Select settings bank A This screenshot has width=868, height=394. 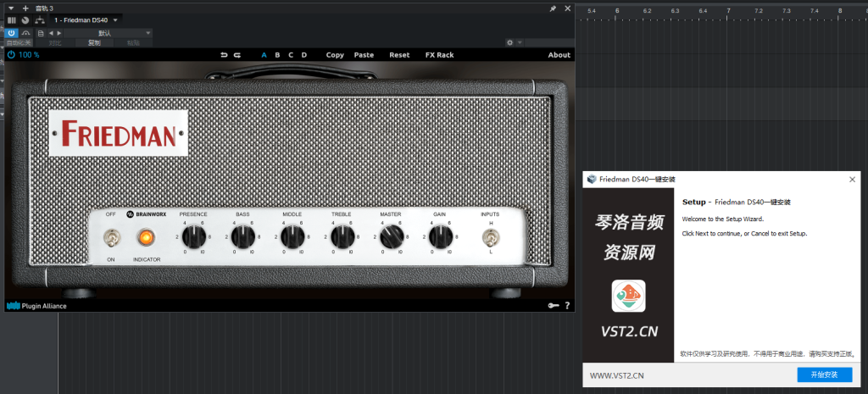(x=264, y=55)
